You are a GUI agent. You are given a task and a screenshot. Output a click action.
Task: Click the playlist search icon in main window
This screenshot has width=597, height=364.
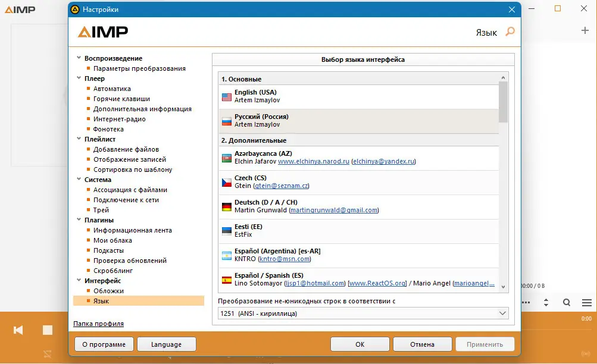[x=567, y=302]
